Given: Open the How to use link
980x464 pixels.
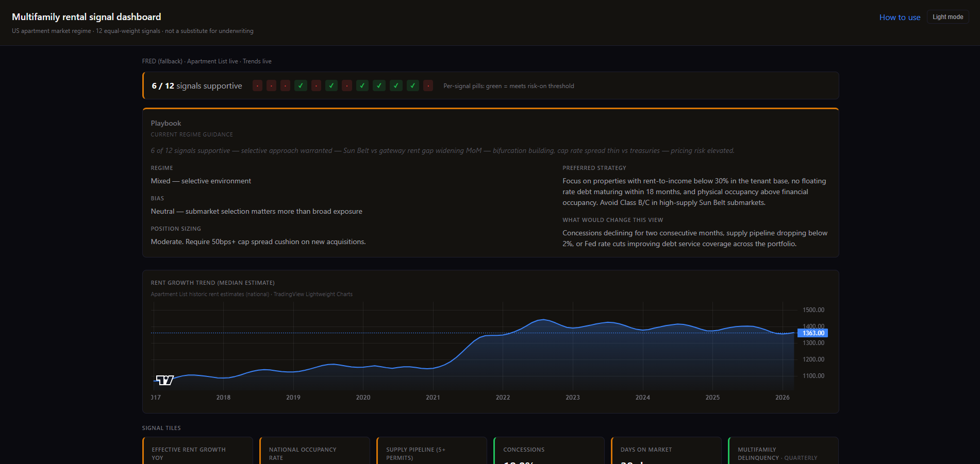Looking at the screenshot, I should (900, 17).
